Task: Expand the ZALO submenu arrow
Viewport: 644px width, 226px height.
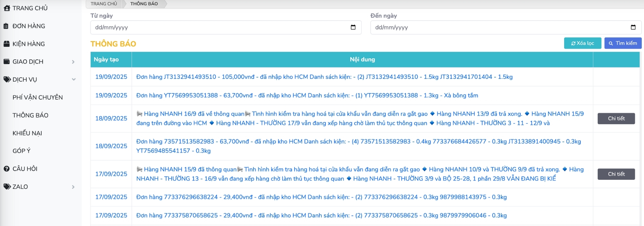Action: click(x=73, y=187)
